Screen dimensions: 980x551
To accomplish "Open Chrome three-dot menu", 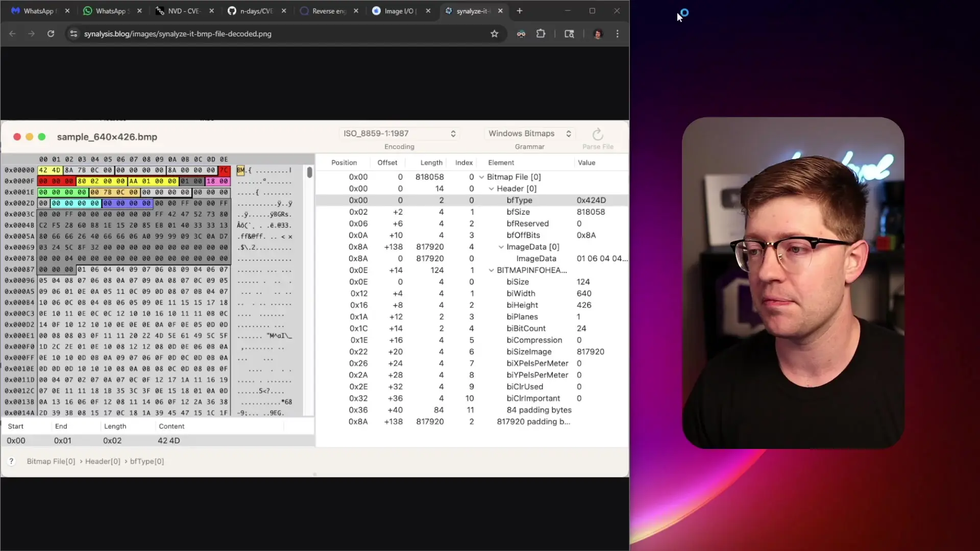I will [x=618, y=34].
